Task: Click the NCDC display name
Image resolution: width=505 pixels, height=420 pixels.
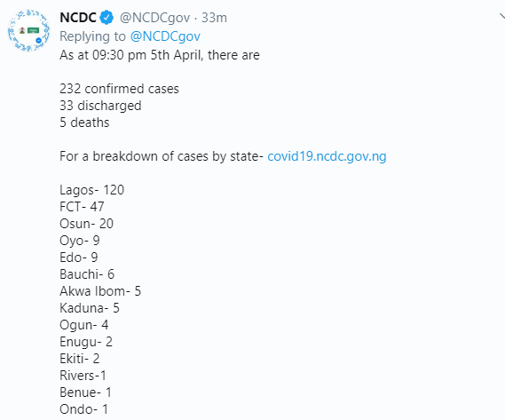Action: coord(78,18)
